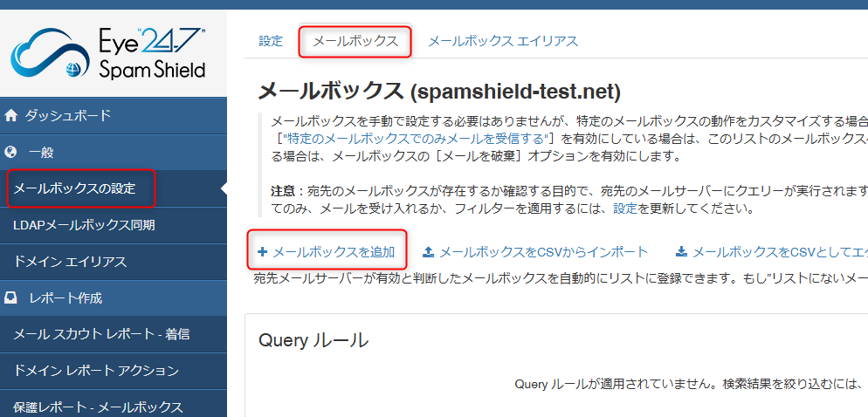This screenshot has height=417, width=868.
Task: Switch to the メールボックス tab
Action: pos(355,41)
